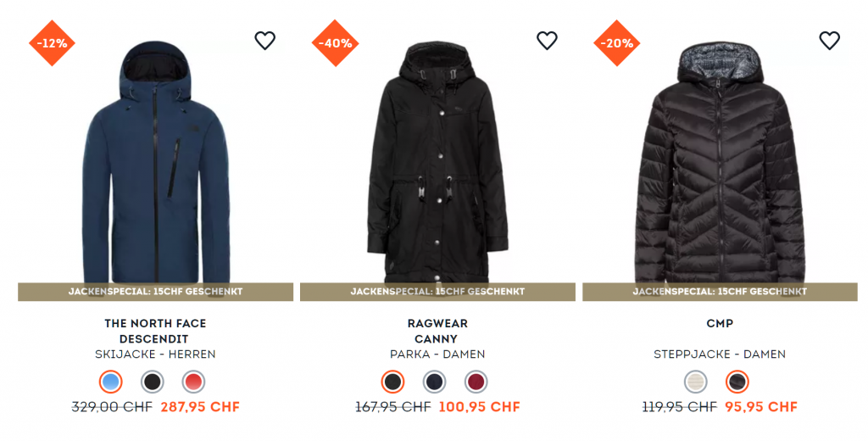Pick dark red swatch for Ragwear parka

click(476, 382)
